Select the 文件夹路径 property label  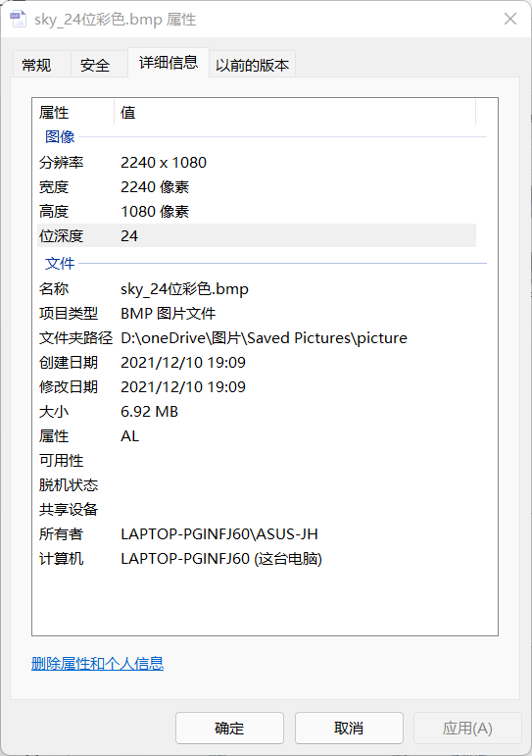point(75,338)
